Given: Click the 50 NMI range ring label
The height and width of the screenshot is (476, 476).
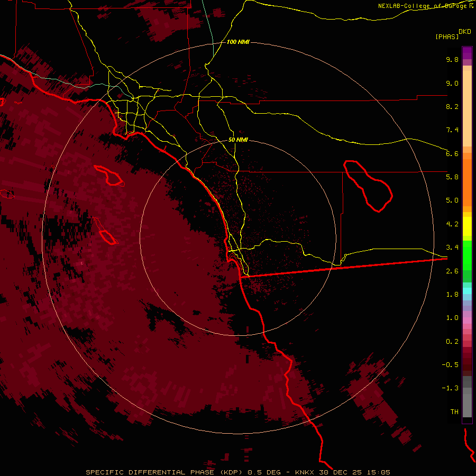Looking at the screenshot, I should pyautogui.click(x=238, y=140).
